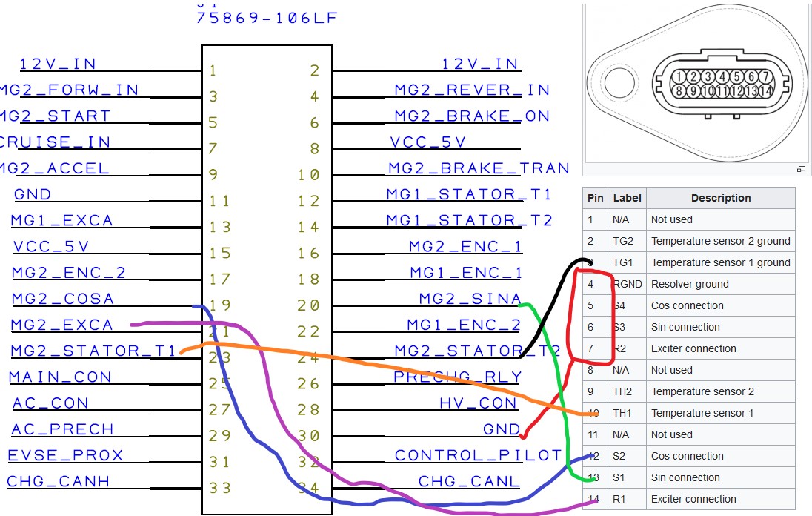Click the MG2_STATOR_T1 net label
This screenshot has height=516, width=812.
(x=94, y=351)
